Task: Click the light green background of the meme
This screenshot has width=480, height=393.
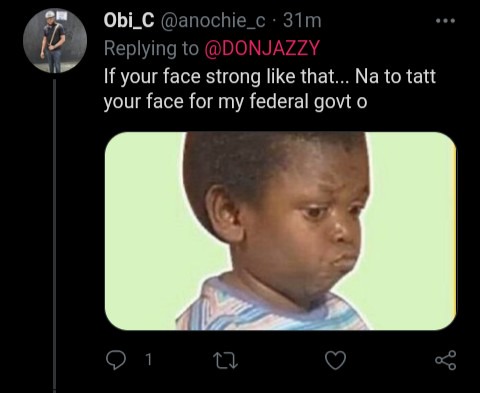Action: [143, 230]
